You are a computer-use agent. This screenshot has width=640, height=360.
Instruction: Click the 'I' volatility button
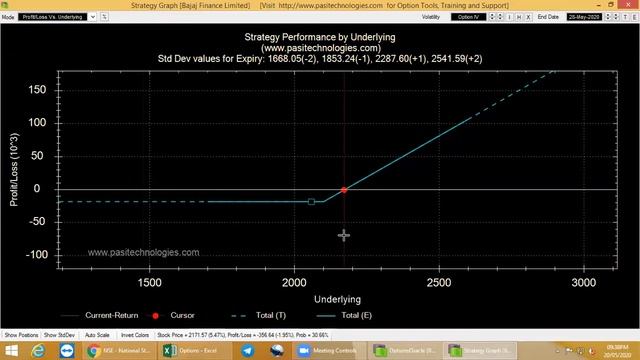point(509,17)
